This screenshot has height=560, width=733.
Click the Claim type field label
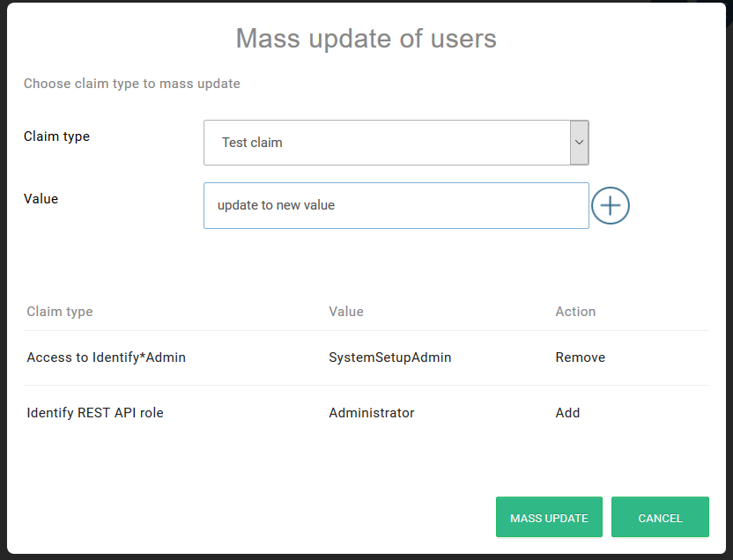click(56, 136)
